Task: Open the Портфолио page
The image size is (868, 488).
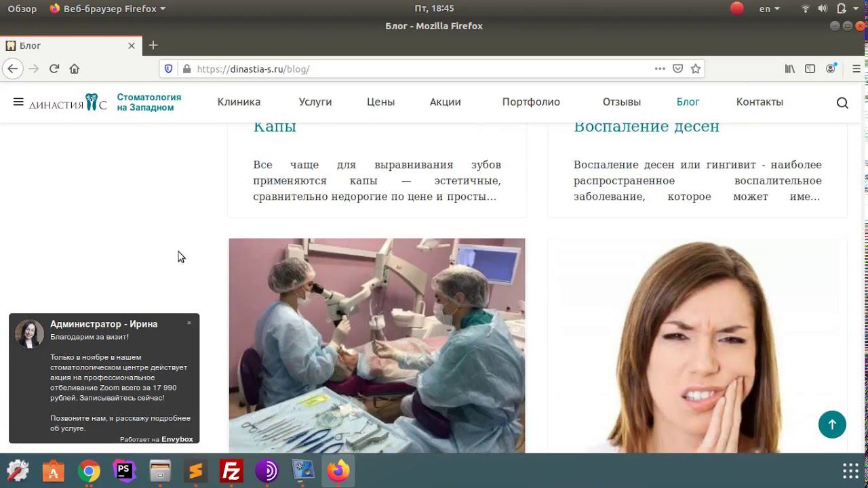Action: point(531,102)
